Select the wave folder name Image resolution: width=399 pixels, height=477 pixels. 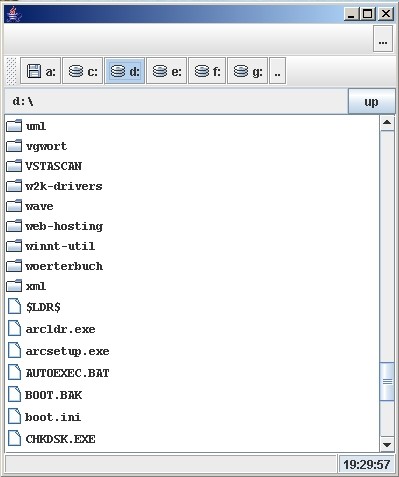pos(39,206)
